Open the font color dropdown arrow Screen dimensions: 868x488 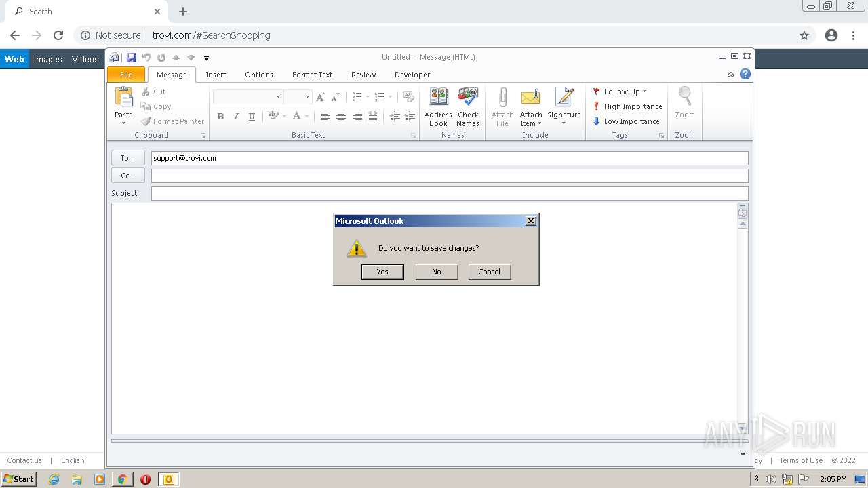tap(307, 117)
